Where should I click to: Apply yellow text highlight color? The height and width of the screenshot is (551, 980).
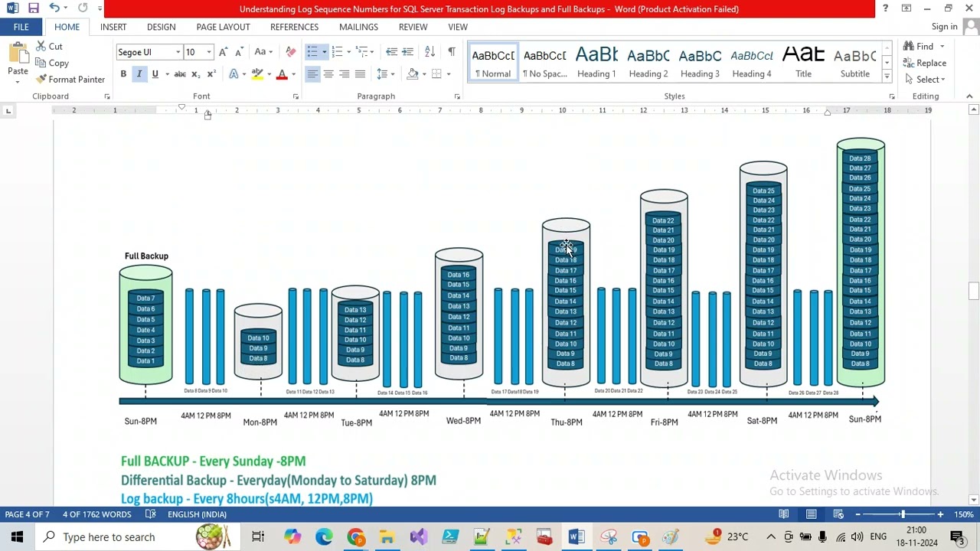(256, 74)
